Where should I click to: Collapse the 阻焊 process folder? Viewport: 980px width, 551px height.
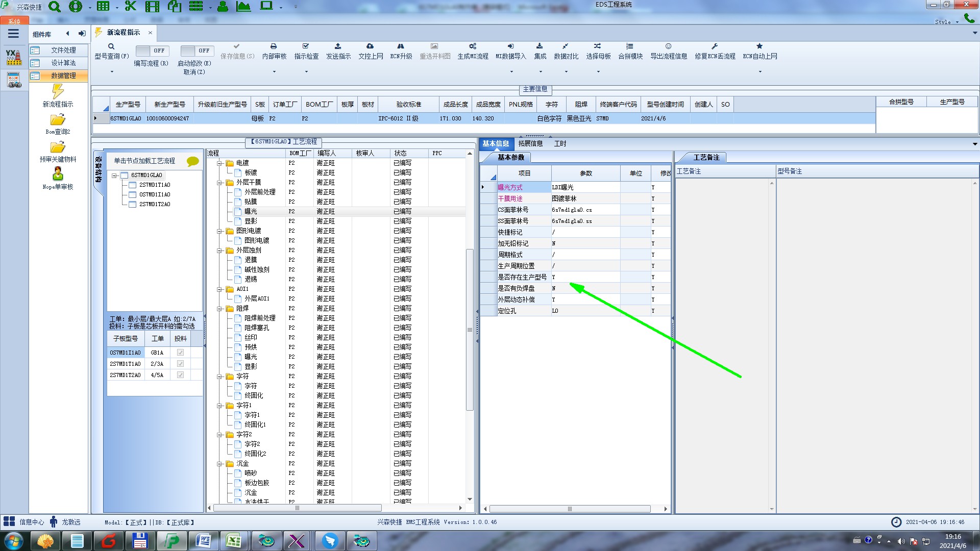[x=219, y=309]
